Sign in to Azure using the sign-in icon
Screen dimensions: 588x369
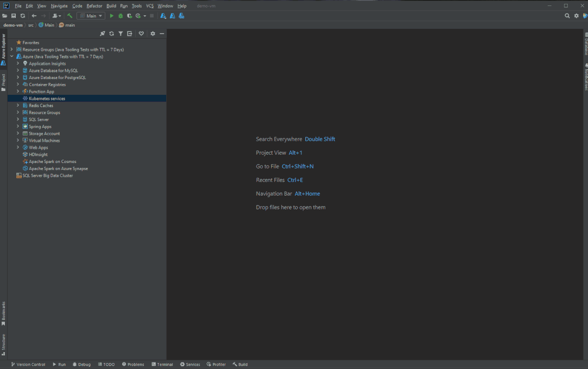(x=129, y=33)
